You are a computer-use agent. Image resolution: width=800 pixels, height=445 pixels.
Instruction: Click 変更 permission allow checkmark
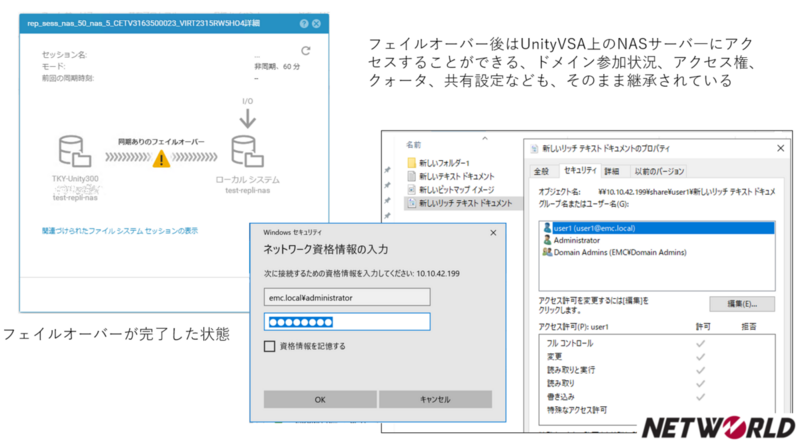tap(701, 357)
